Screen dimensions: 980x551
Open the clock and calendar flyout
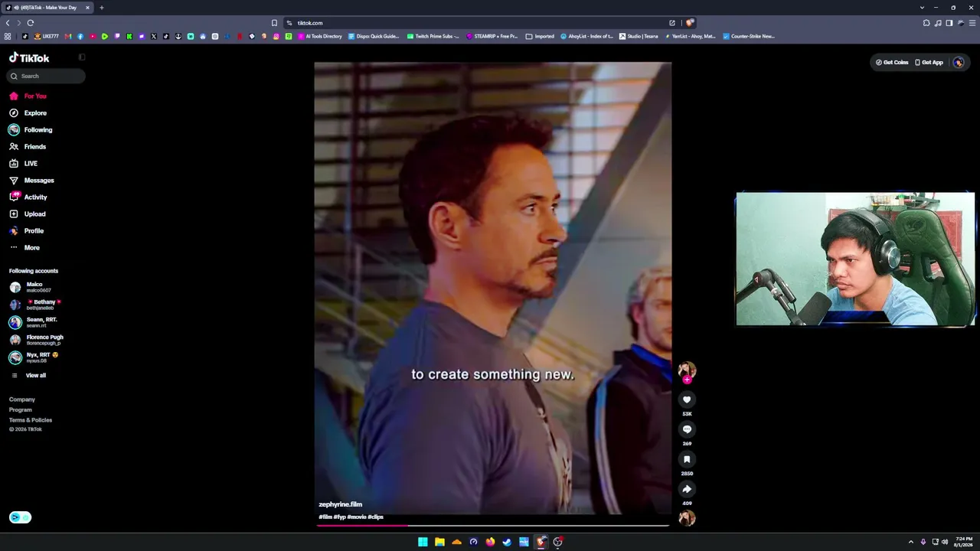click(x=964, y=542)
